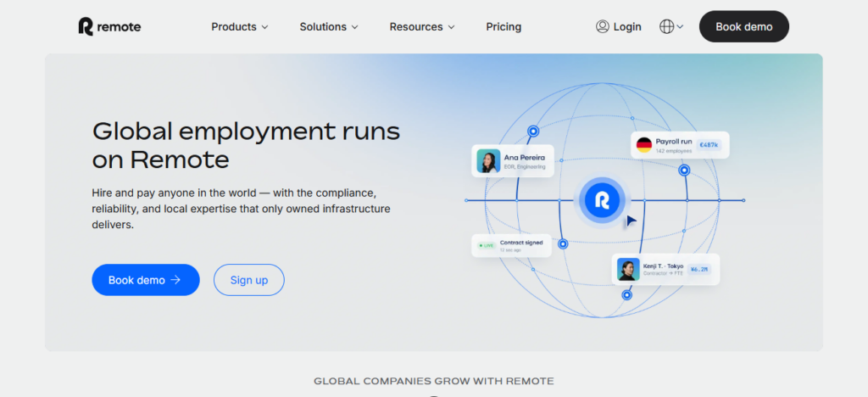Click the Kenji T. · Tokyo label
The width and height of the screenshot is (868, 397).
(663, 266)
